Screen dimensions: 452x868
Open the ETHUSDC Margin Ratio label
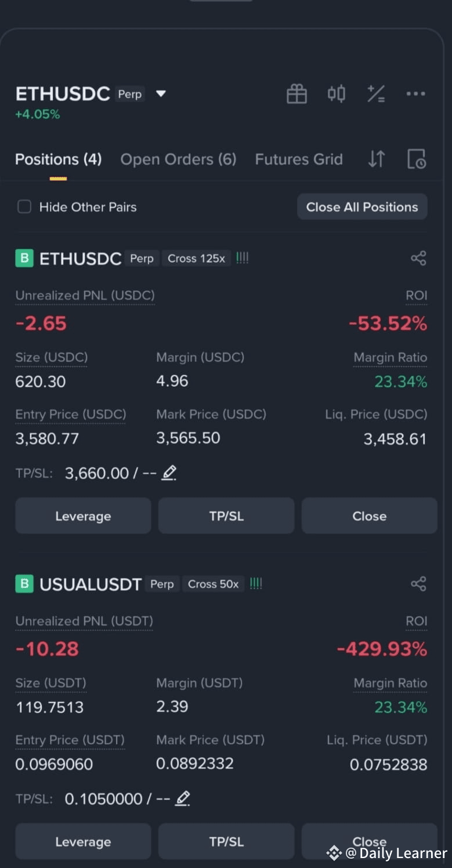(390, 358)
